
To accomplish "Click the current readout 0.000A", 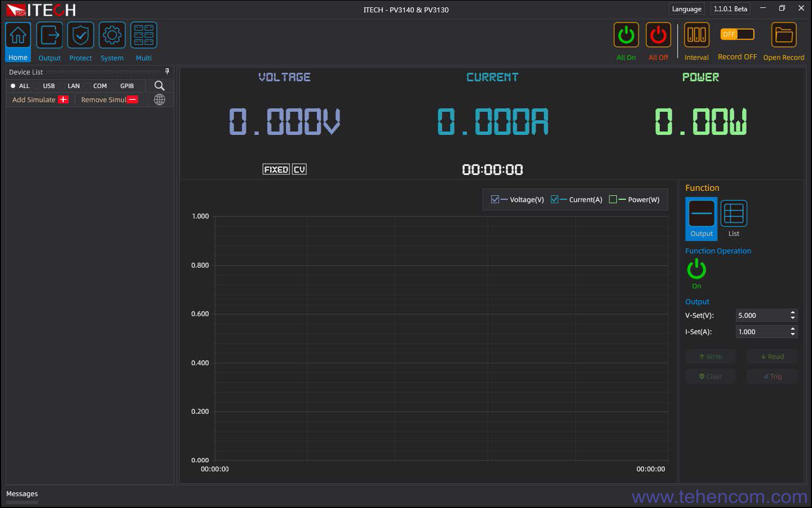I will [493, 121].
